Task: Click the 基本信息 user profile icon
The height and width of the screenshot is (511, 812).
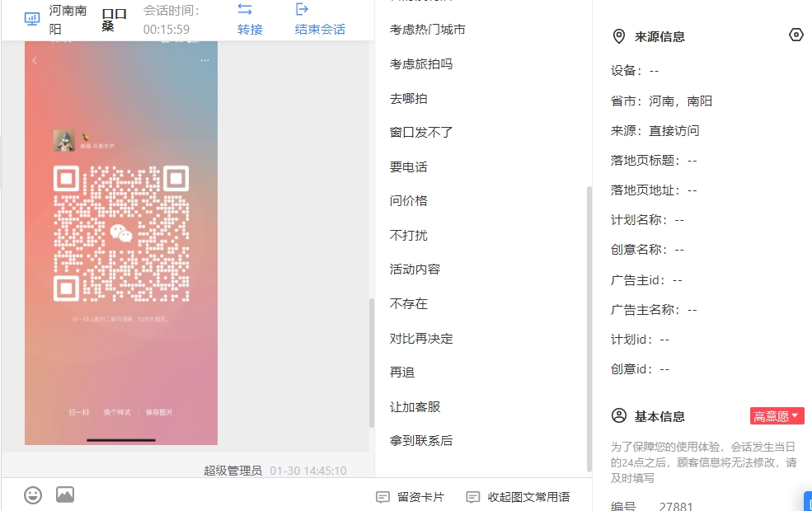Action: 619,415
